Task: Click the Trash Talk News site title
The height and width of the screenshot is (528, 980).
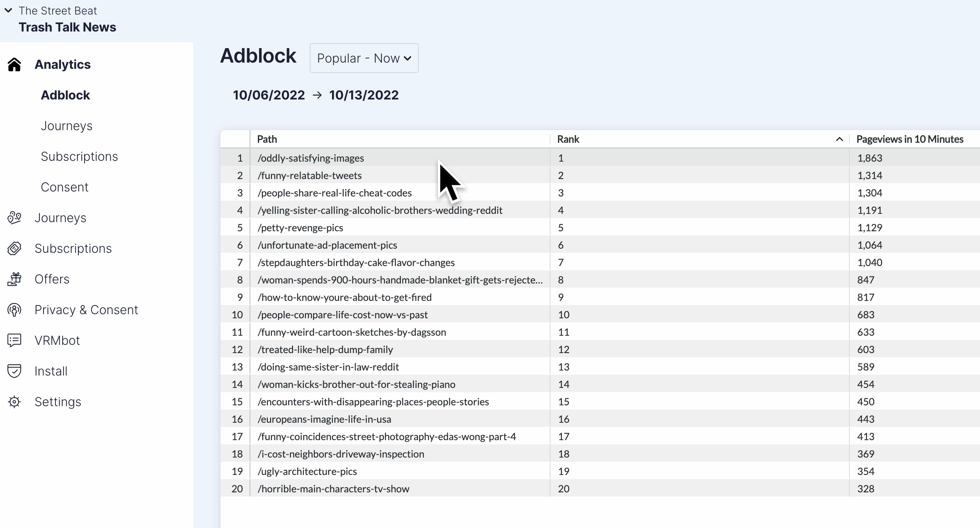Action: 68,27
